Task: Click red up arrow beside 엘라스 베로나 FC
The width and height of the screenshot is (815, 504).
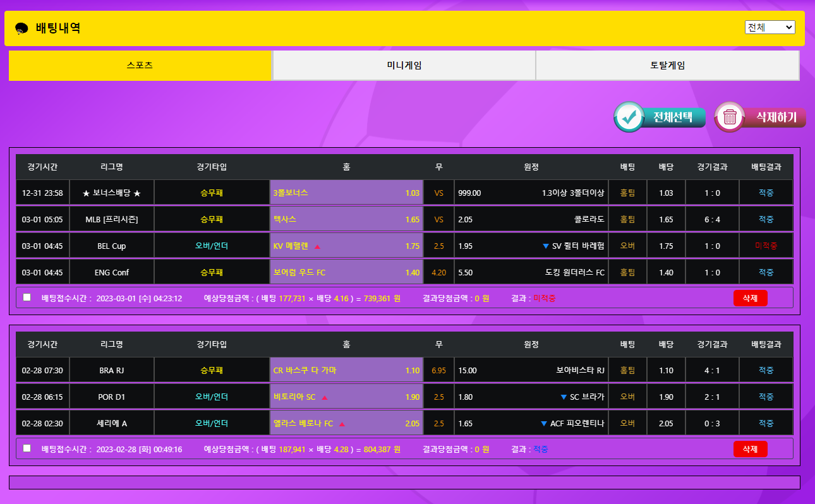Action: tap(342, 424)
